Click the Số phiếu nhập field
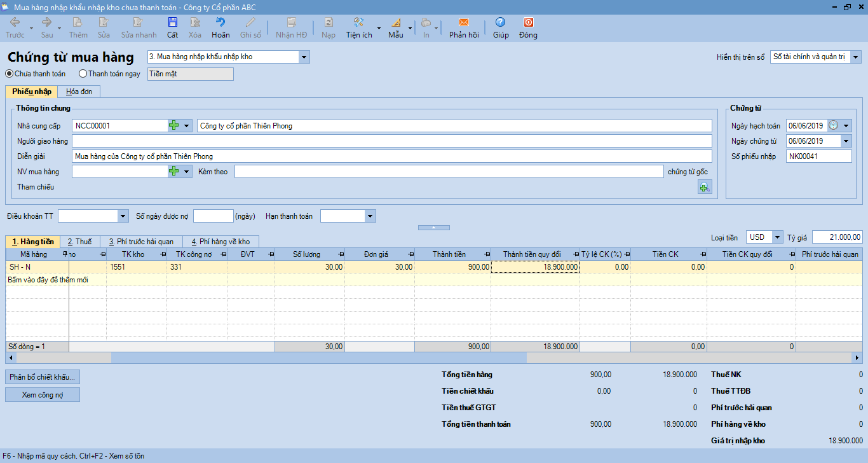The height and width of the screenshot is (463, 868). (x=818, y=156)
